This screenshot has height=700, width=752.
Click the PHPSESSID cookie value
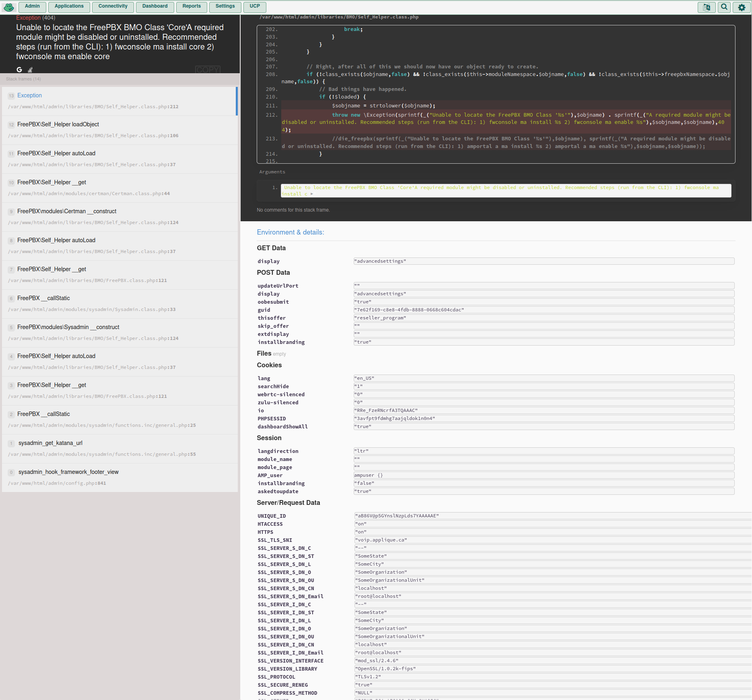544,418
